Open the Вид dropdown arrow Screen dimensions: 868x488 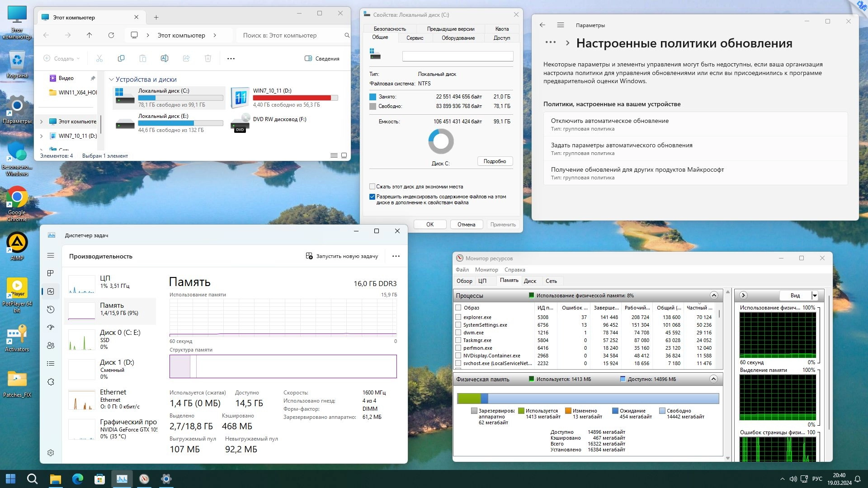tap(815, 296)
